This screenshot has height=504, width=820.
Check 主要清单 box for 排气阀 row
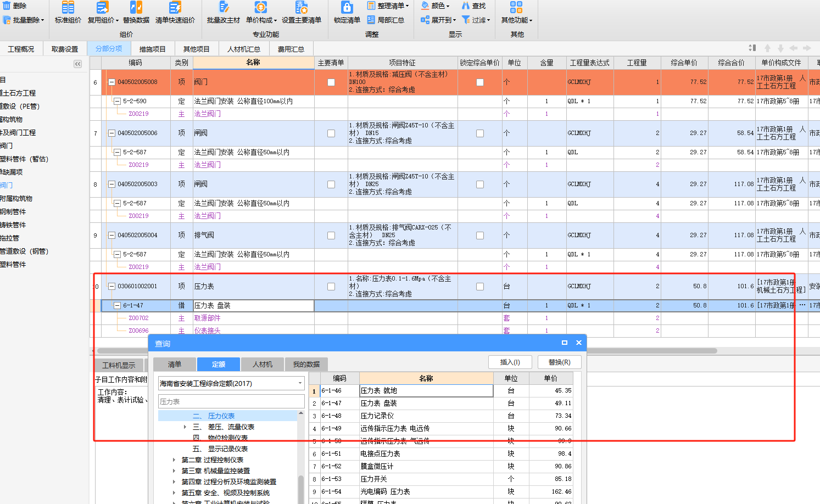pyautogui.click(x=331, y=236)
